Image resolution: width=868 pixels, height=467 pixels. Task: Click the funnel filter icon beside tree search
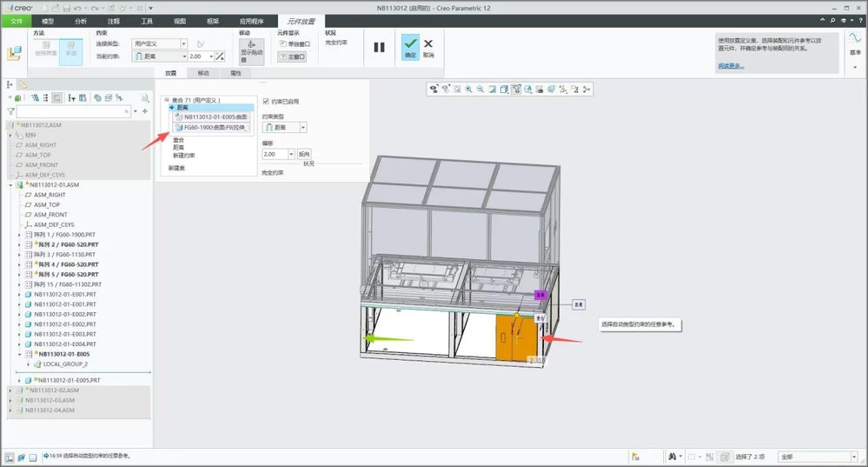point(10,111)
